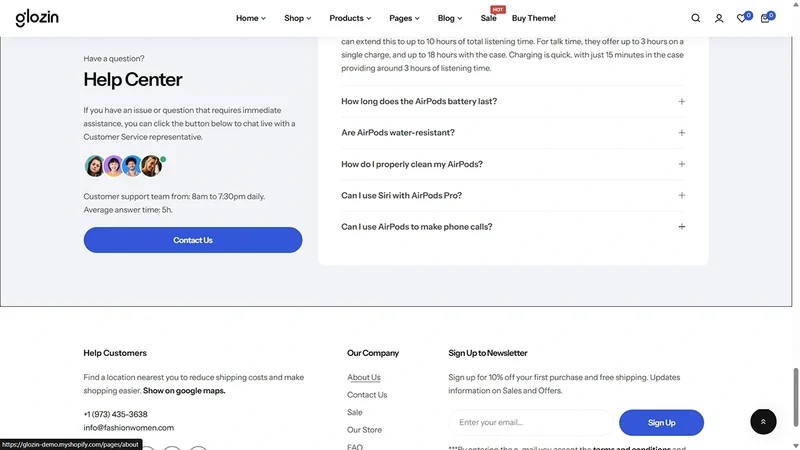Click the account user icon
The height and width of the screenshot is (450, 800).
click(x=719, y=18)
